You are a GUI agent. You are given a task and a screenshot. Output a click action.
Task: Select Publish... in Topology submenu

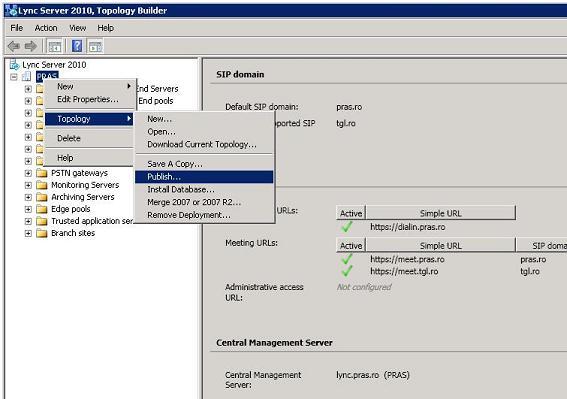pos(204,177)
